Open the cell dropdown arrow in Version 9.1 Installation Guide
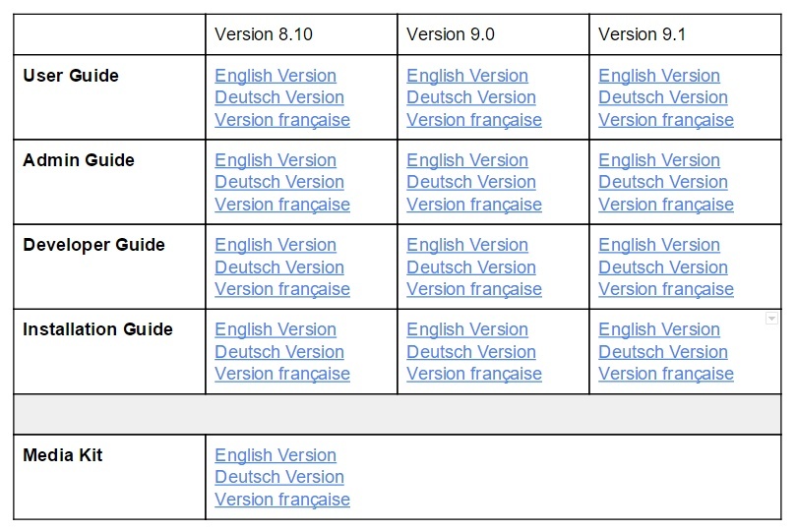Screen dimensions: 797x532 (771, 318)
